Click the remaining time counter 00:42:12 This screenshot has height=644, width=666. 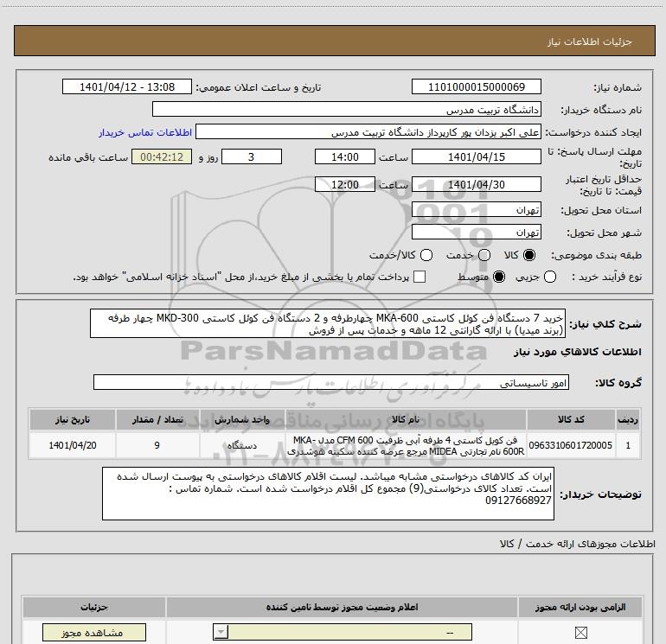pyautogui.click(x=162, y=156)
